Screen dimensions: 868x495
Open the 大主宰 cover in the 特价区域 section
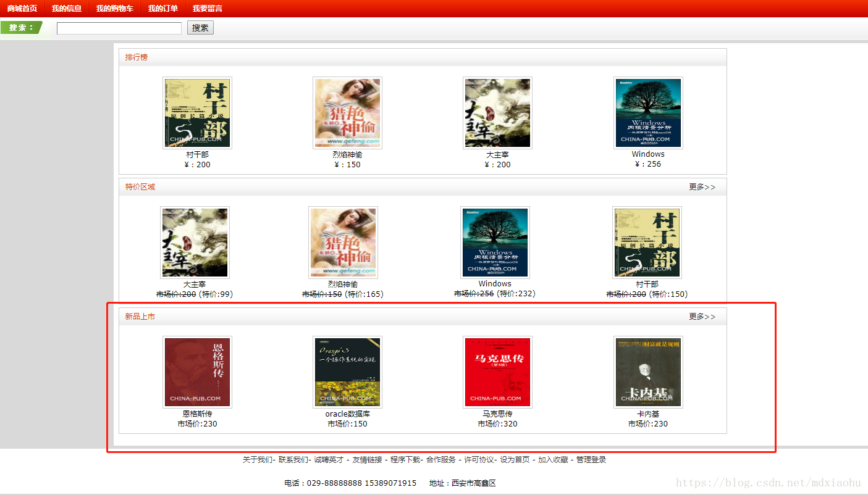195,243
